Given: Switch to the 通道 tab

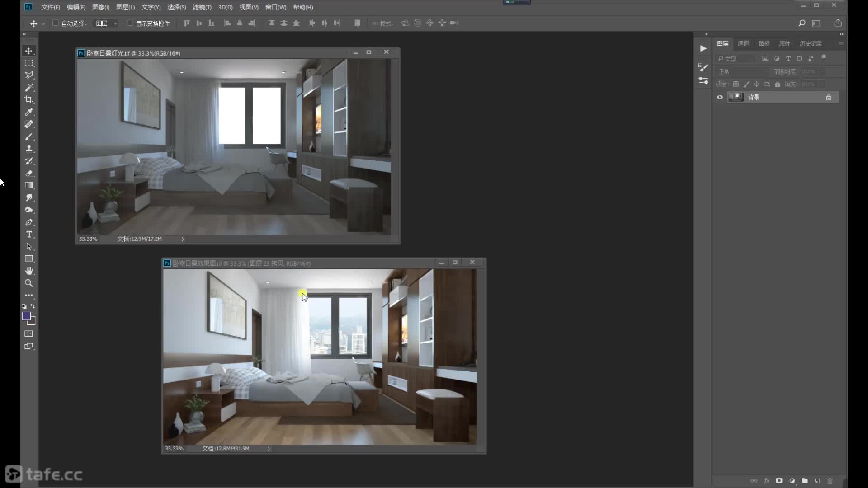Looking at the screenshot, I should [x=743, y=43].
